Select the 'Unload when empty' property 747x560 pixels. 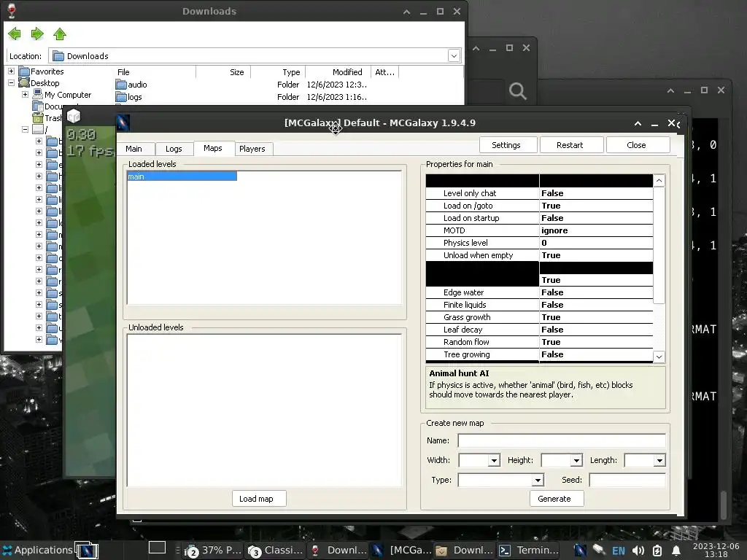tap(539, 255)
